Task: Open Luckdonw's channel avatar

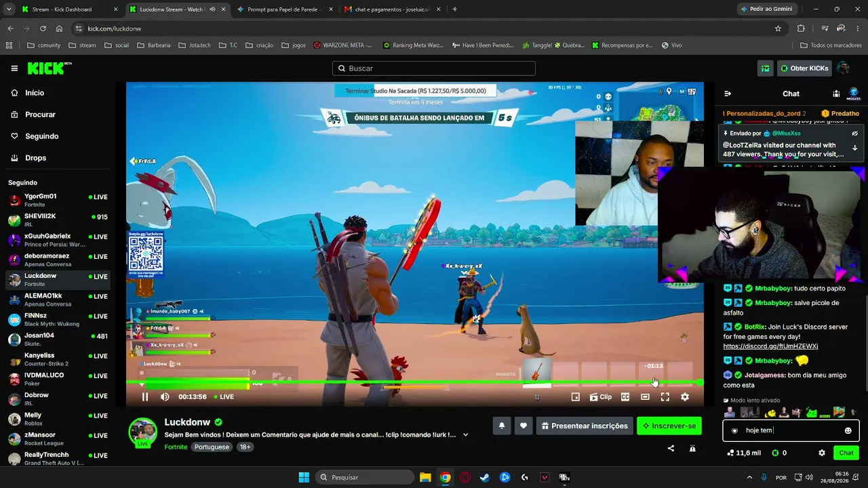Action: pos(143,432)
